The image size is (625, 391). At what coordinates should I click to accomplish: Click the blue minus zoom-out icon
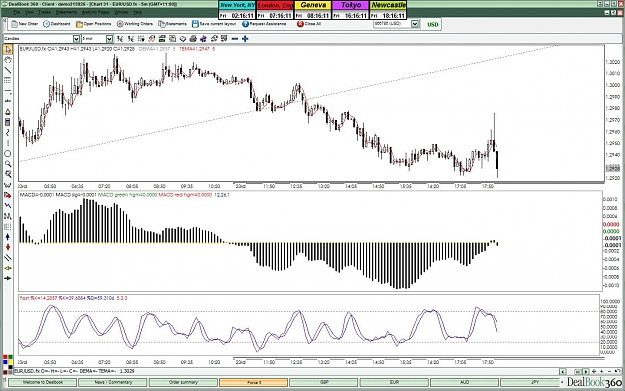point(235,39)
